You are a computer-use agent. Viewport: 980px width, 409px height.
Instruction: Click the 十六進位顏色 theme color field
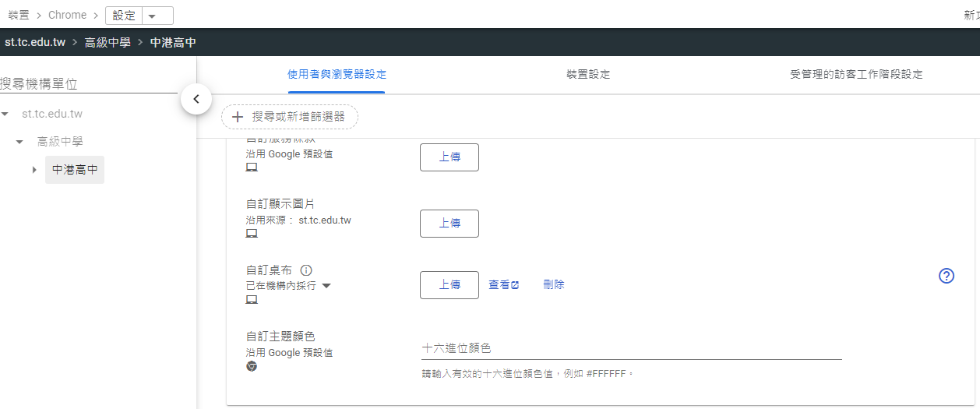click(632, 348)
